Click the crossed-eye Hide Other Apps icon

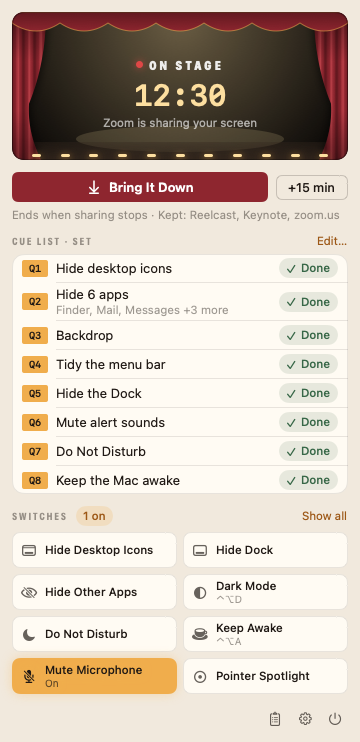pyautogui.click(x=29, y=592)
